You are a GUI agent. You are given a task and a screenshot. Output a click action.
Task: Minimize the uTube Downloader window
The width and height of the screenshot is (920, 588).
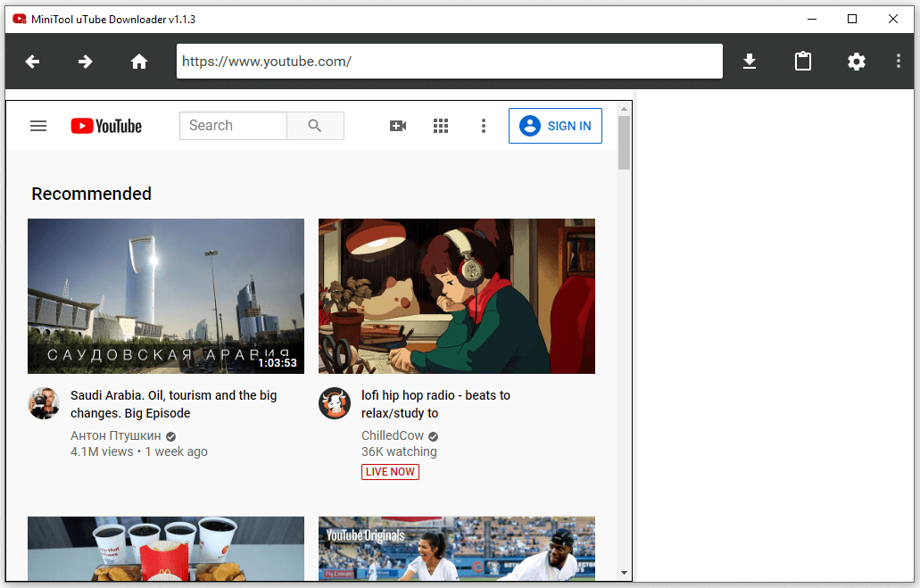tap(812, 19)
